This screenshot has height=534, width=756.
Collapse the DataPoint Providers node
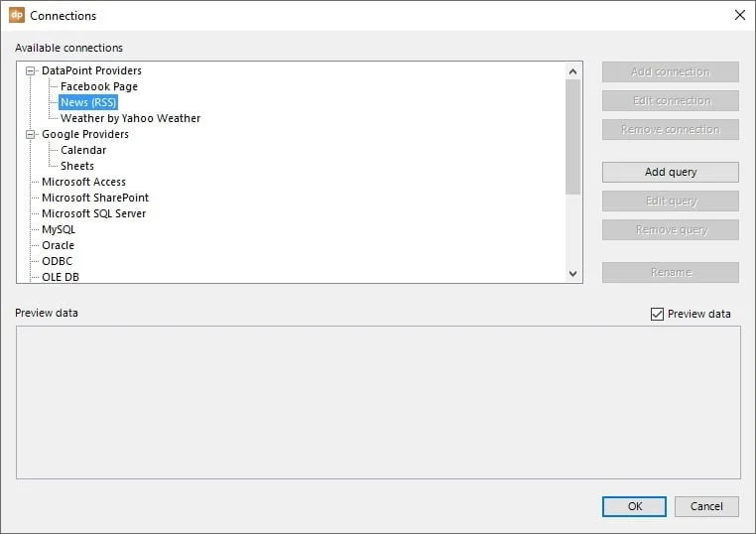tap(31, 70)
